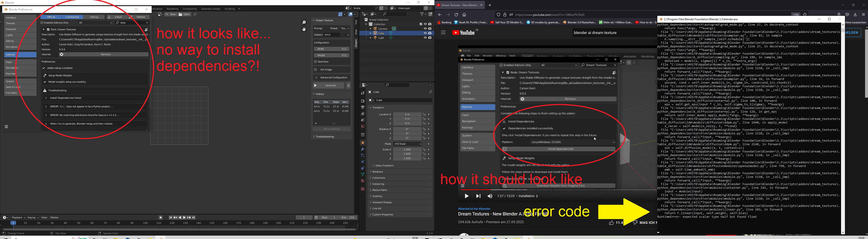Screen dimensions: 868x239
Task: Click the Subject input field showing brick
Action: point(332,35)
